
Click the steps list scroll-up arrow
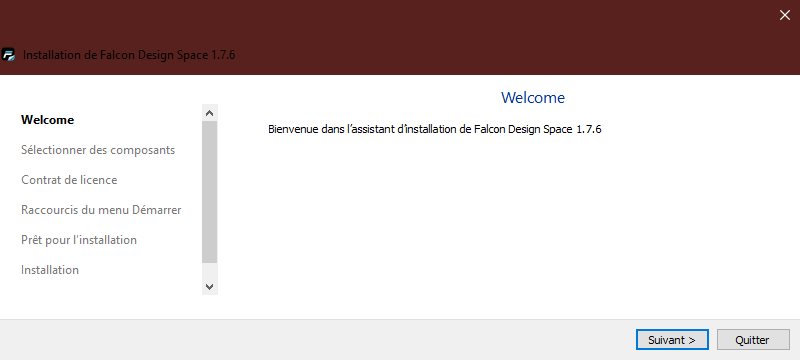point(210,113)
